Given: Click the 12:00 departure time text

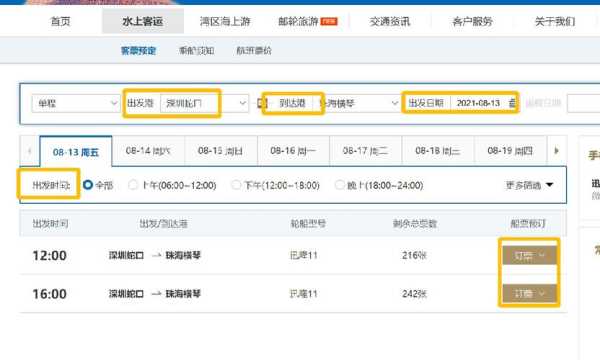Looking at the screenshot, I should [50, 256].
